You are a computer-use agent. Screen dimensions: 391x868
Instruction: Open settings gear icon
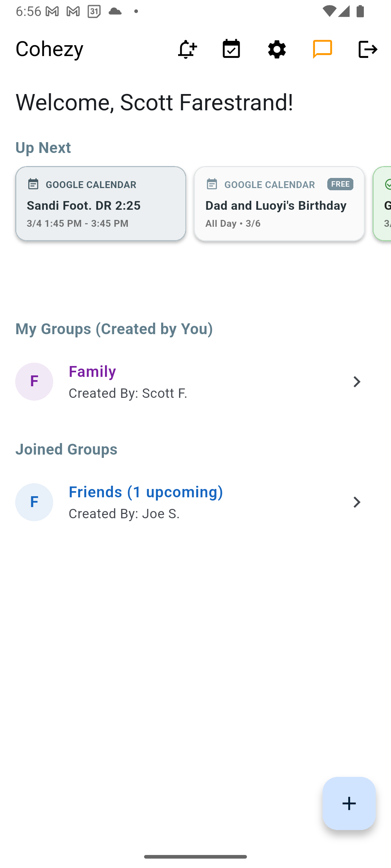pos(277,49)
